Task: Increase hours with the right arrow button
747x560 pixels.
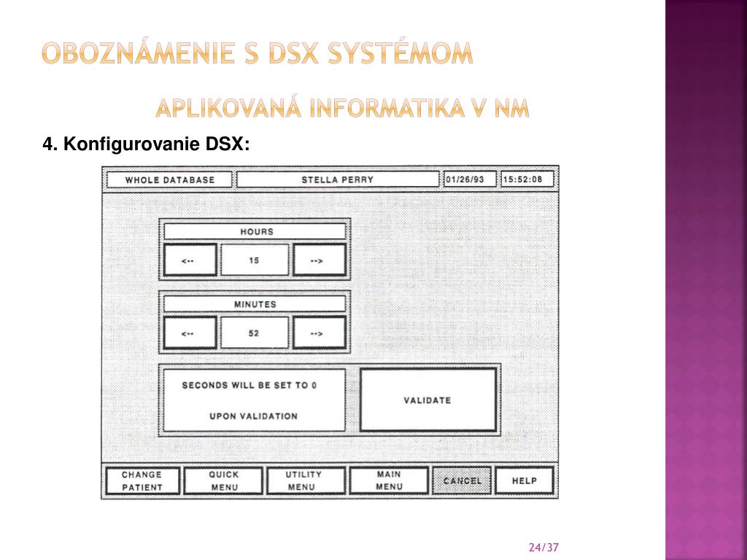Action: (320, 260)
